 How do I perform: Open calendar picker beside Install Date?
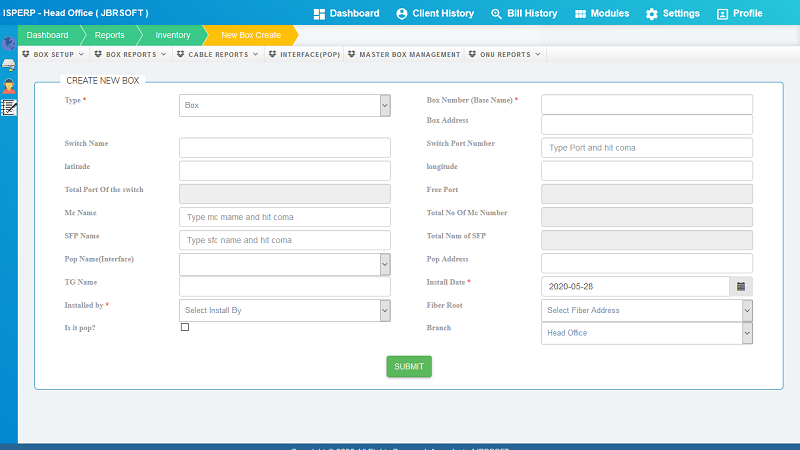[741, 286]
